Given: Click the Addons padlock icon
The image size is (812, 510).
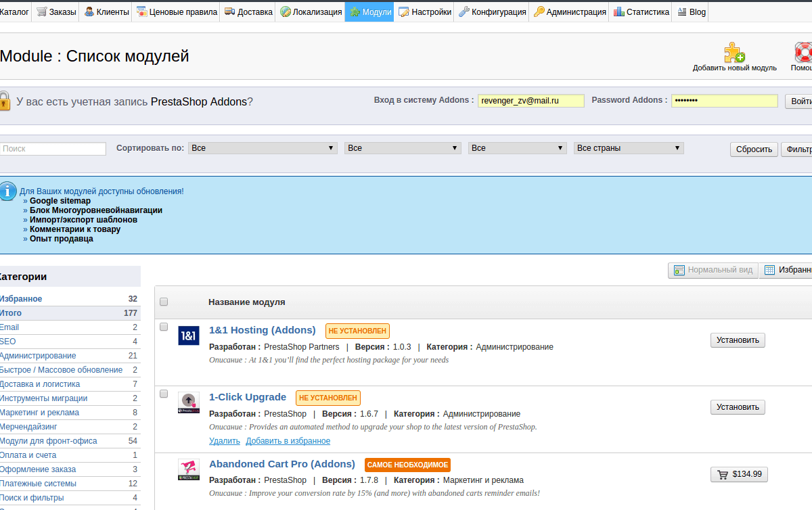Looking at the screenshot, I should (3, 101).
